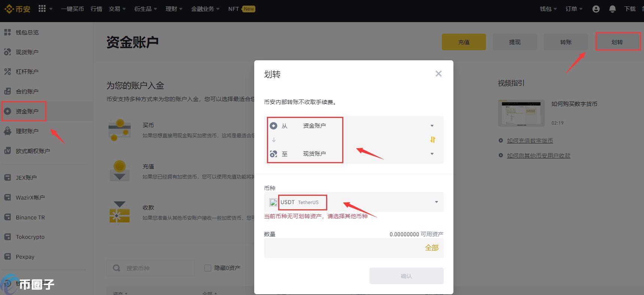
Task: Close the 划转 dialog with X
Action: click(438, 74)
